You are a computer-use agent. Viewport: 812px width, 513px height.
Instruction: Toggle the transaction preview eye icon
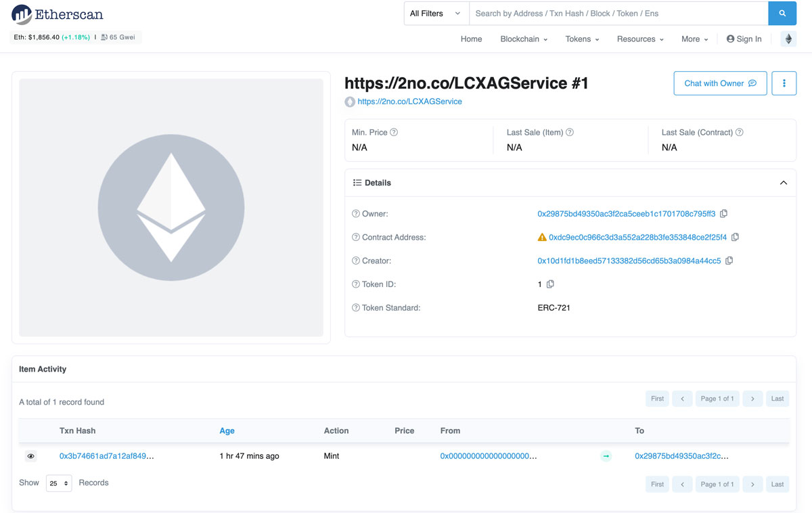point(30,456)
